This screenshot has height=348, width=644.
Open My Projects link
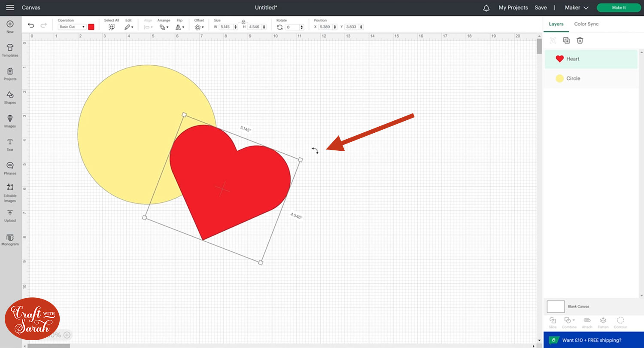513,8
